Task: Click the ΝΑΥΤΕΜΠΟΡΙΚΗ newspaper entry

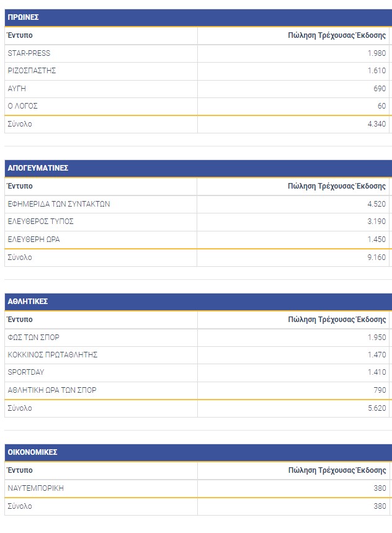Action: coord(35,488)
